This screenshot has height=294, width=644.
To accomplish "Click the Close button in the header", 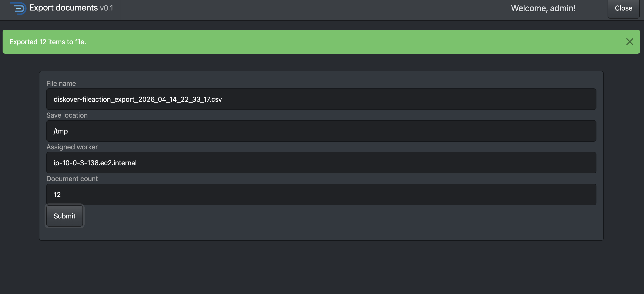I will 623,8.
